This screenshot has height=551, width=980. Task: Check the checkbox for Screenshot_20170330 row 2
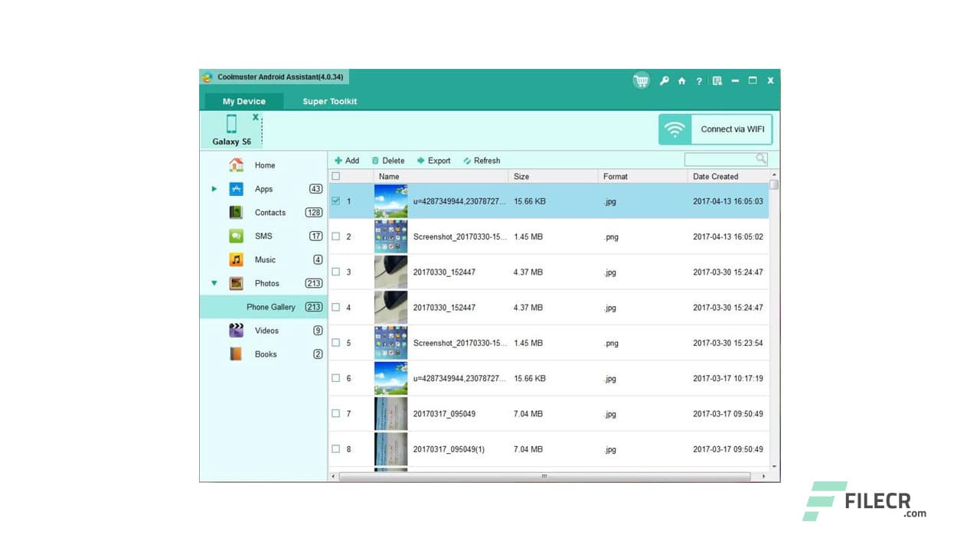(335, 236)
